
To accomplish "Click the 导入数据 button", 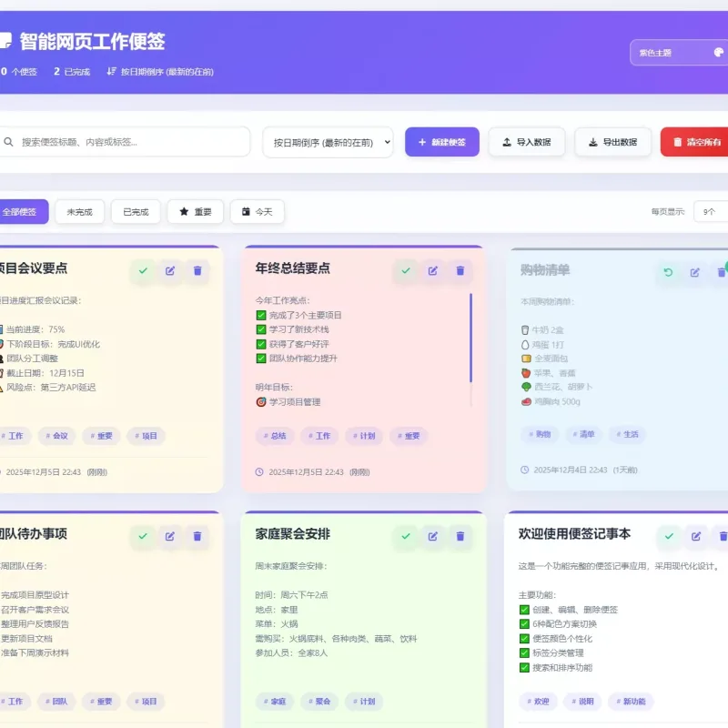I will pos(527,142).
